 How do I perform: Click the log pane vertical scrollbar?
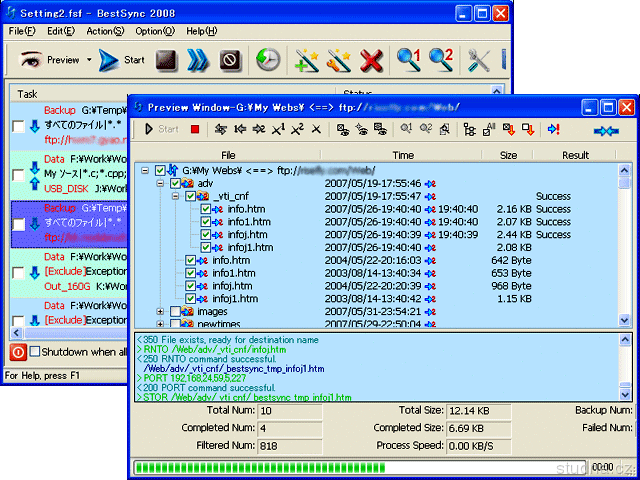pos(626,367)
